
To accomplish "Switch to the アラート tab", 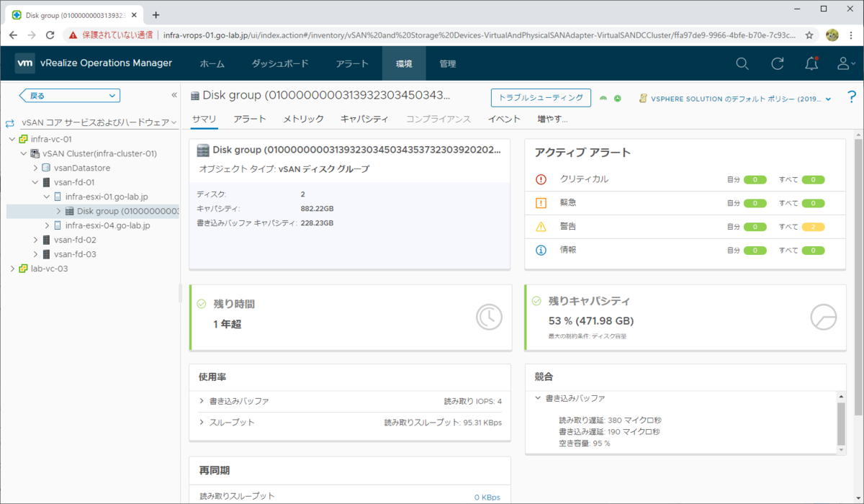I will [250, 119].
